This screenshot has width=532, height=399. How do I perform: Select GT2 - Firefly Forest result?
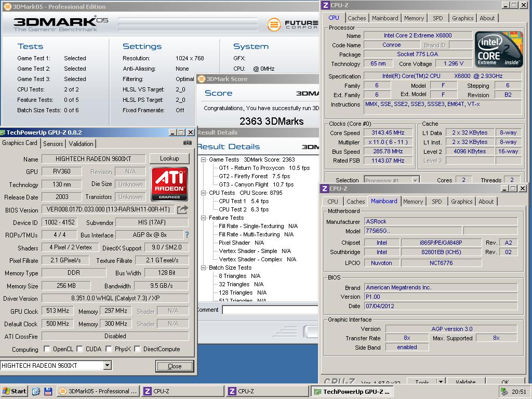pos(255,176)
